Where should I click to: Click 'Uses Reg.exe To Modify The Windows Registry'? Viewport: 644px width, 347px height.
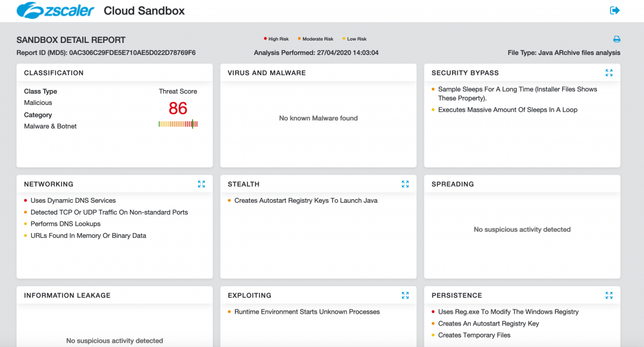point(508,312)
